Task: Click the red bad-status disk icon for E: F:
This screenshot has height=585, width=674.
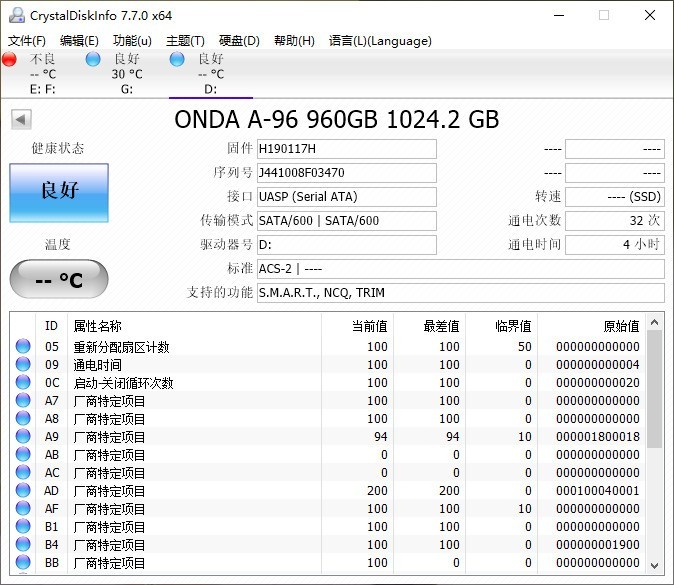Action: (9, 59)
